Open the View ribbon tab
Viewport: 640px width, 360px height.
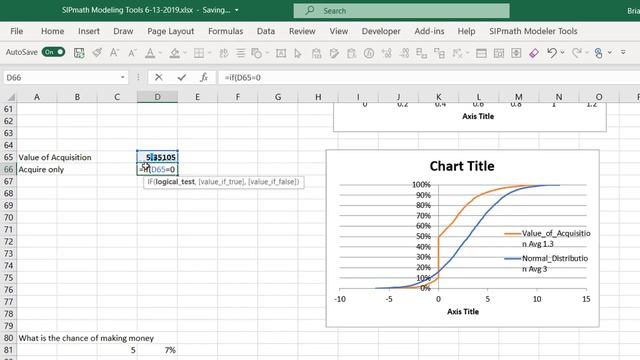pos(339,31)
